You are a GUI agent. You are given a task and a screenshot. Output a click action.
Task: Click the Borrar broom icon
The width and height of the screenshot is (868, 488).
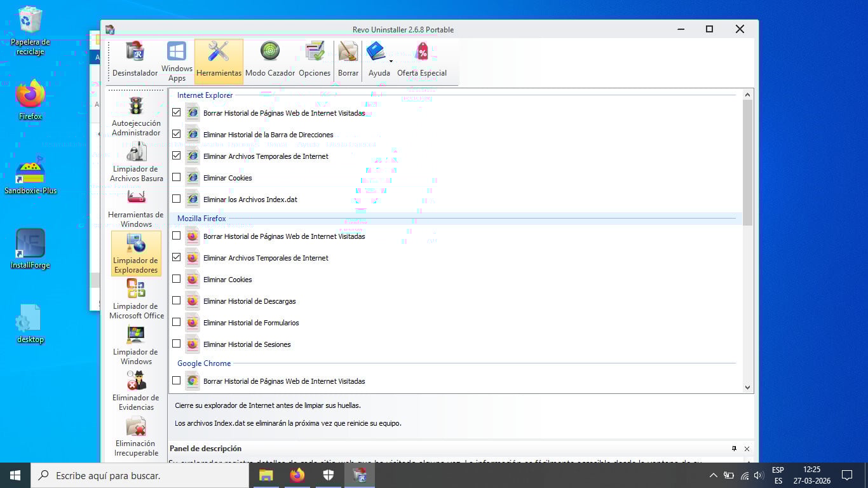coord(348,61)
